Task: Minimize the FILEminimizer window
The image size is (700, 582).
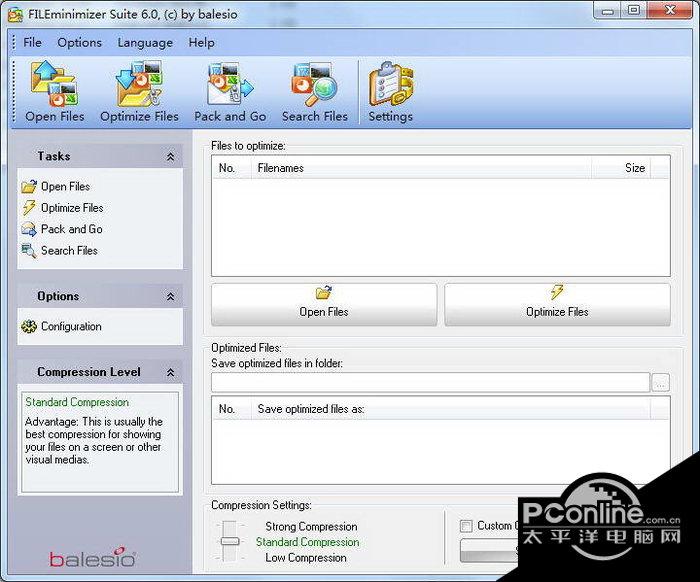Action: [x=608, y=11]
